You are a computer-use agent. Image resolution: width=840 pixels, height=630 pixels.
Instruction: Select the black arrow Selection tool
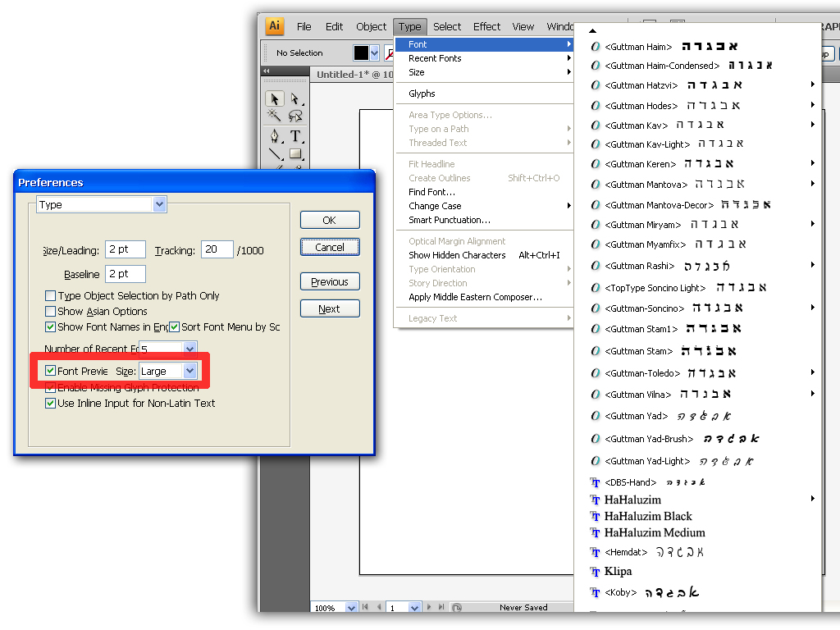point(274,99)
